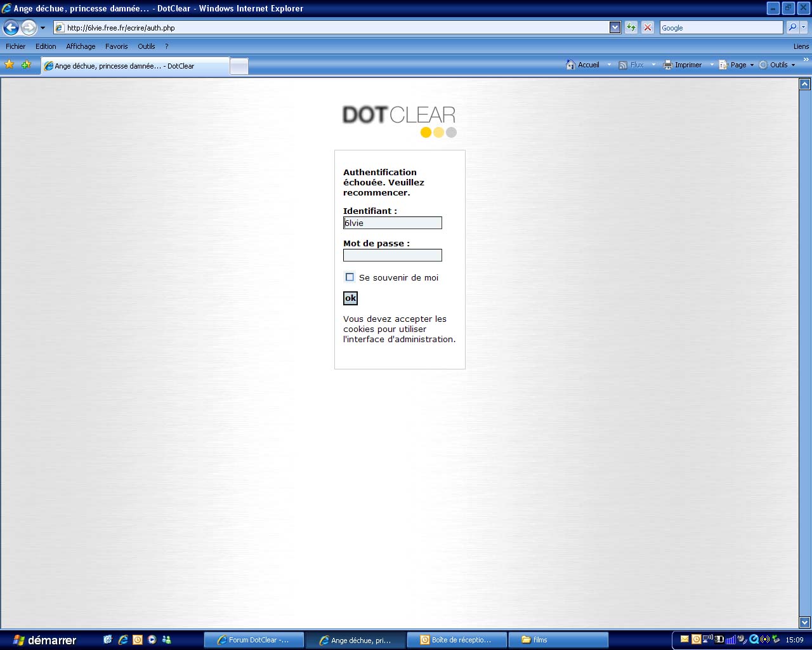Click the 15:09 system clock
This screenshot has width=812, height=650.
click(x=794, y=640)
